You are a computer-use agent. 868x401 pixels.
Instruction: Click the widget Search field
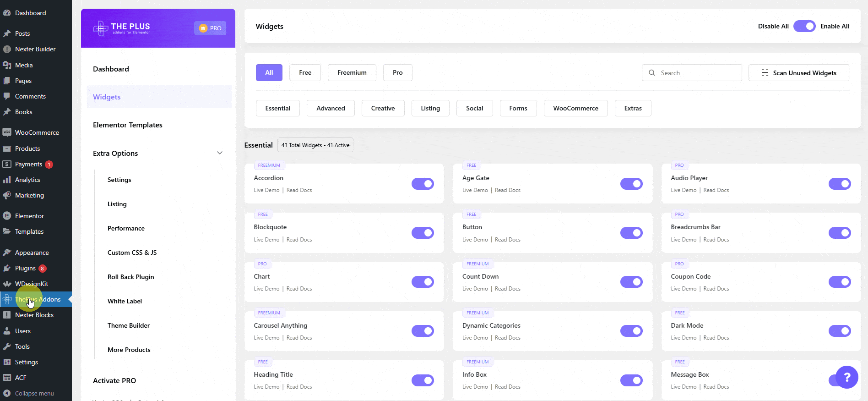coord(692,73)
